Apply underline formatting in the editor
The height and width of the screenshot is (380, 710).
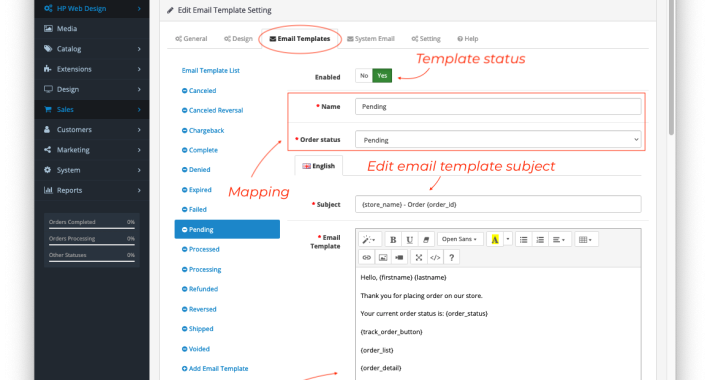click(409, 240)
